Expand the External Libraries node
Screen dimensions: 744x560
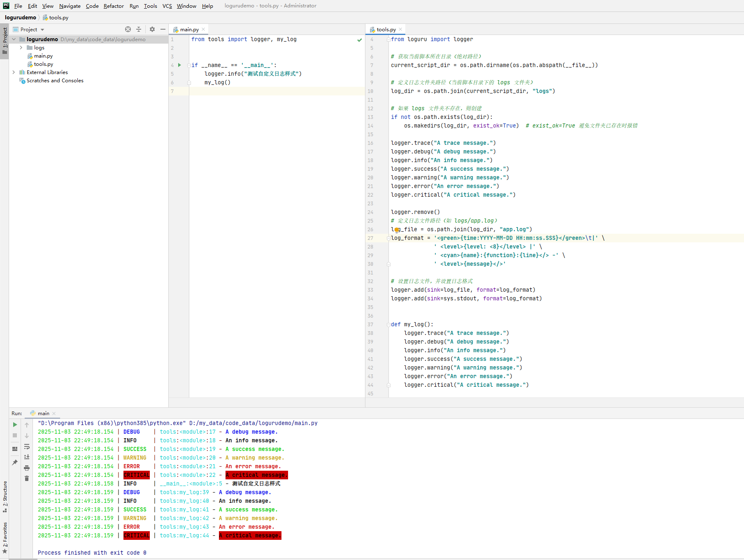pyautogui.click(x=14, y=72)
